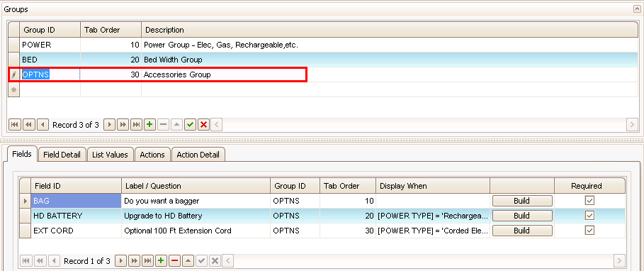Click the edit arrow icon in Fields navigator
Viewport: 644px width, 271px height.
click(188, 261)
